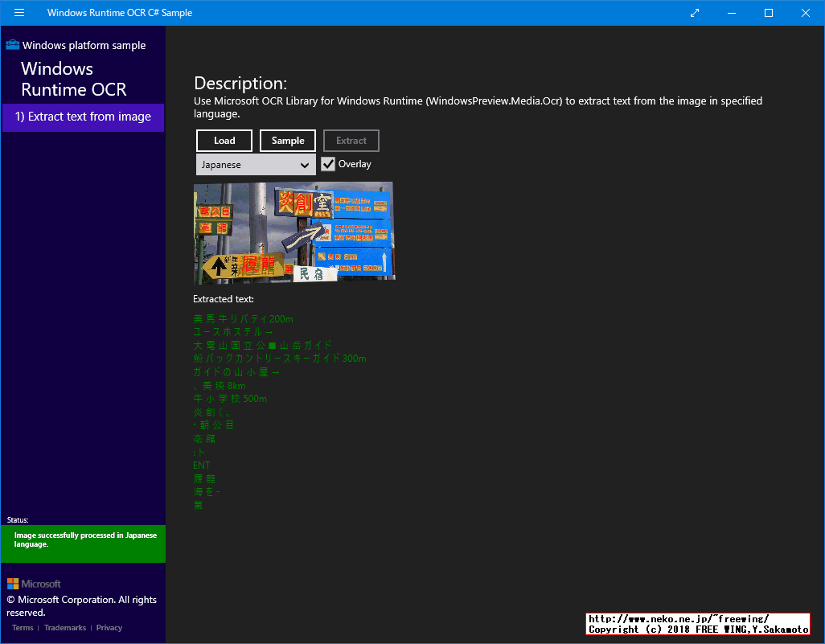Viewport: 825px width, 644px height.
Task: Click the fullscreen expand icon in the title bar
Action: (694, 13)
